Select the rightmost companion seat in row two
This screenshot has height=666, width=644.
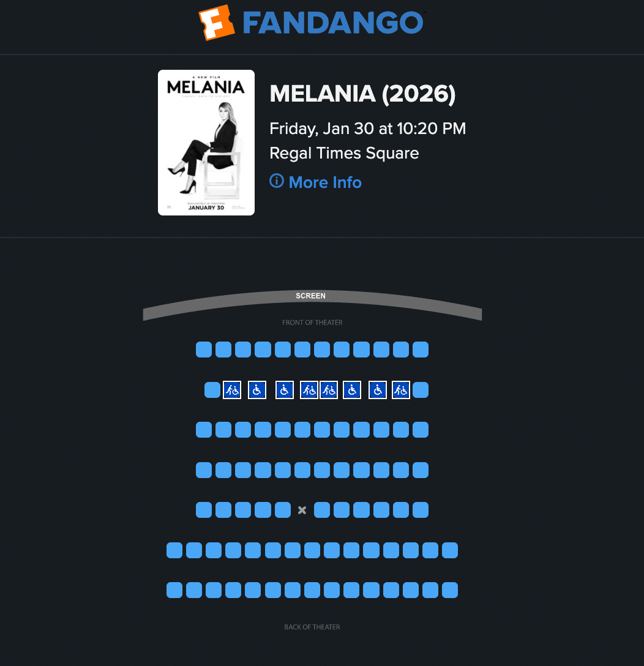(x=401, y=390)
